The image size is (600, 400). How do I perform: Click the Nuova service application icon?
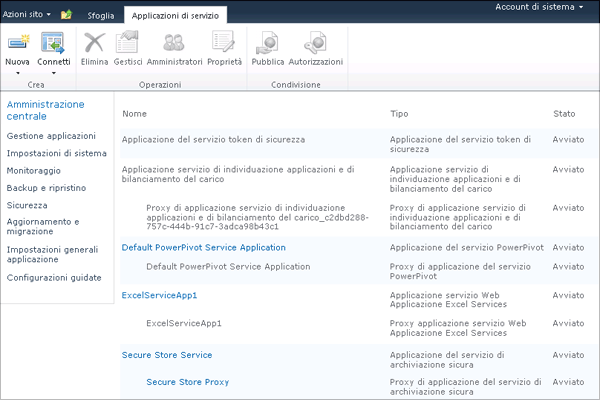(17, 43)
